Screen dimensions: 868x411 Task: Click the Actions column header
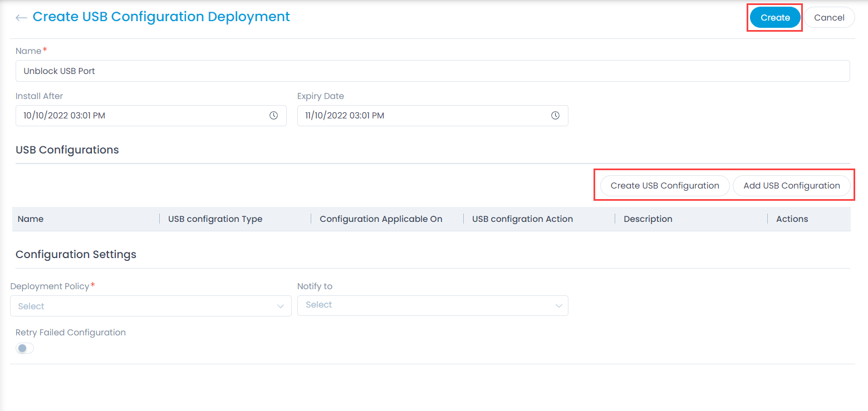click(792, 219)
